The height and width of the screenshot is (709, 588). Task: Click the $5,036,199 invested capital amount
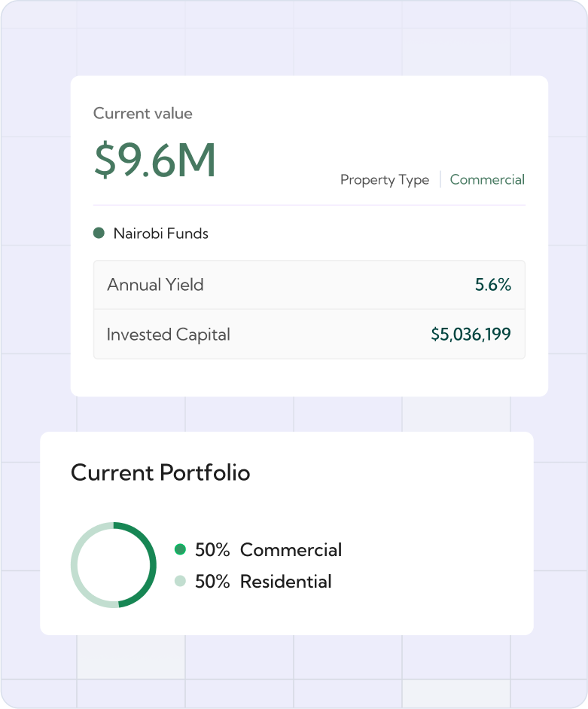471,335
